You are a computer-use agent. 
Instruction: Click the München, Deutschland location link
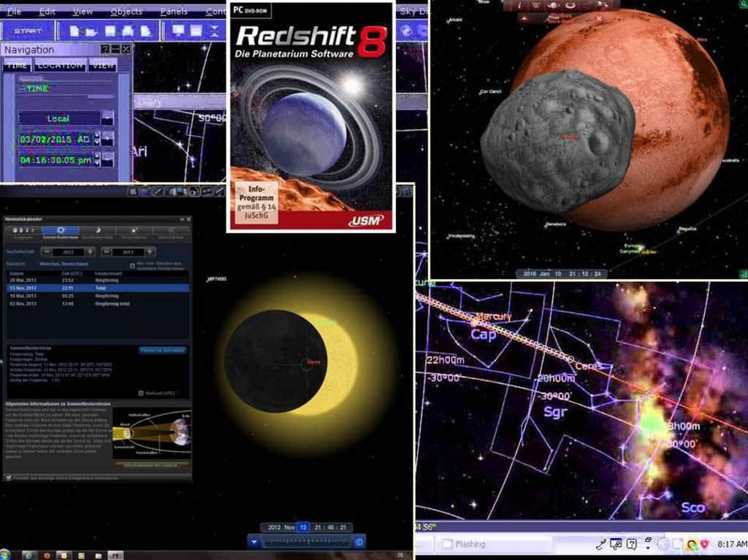64,264
